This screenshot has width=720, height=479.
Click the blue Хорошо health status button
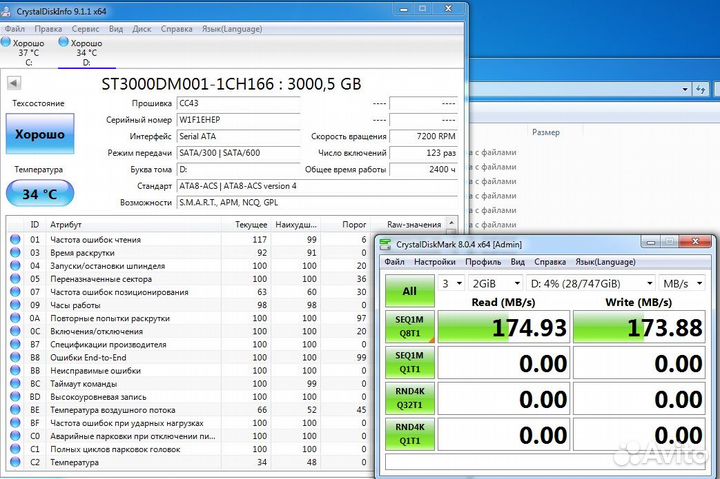39,134
